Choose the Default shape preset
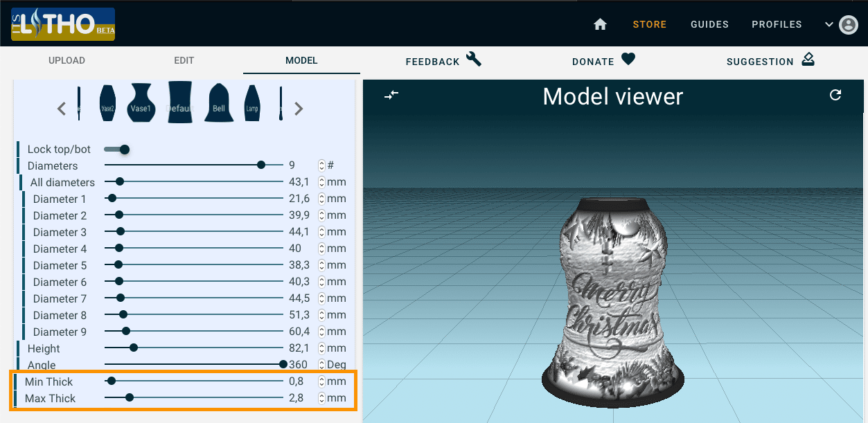 pyautogui.click(x=179, y=102)
